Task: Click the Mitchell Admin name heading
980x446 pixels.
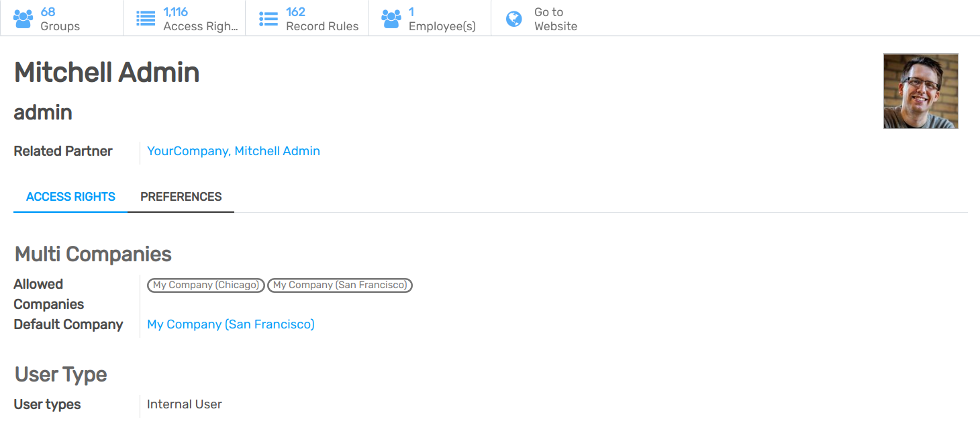Action: [x=106, y=72]
